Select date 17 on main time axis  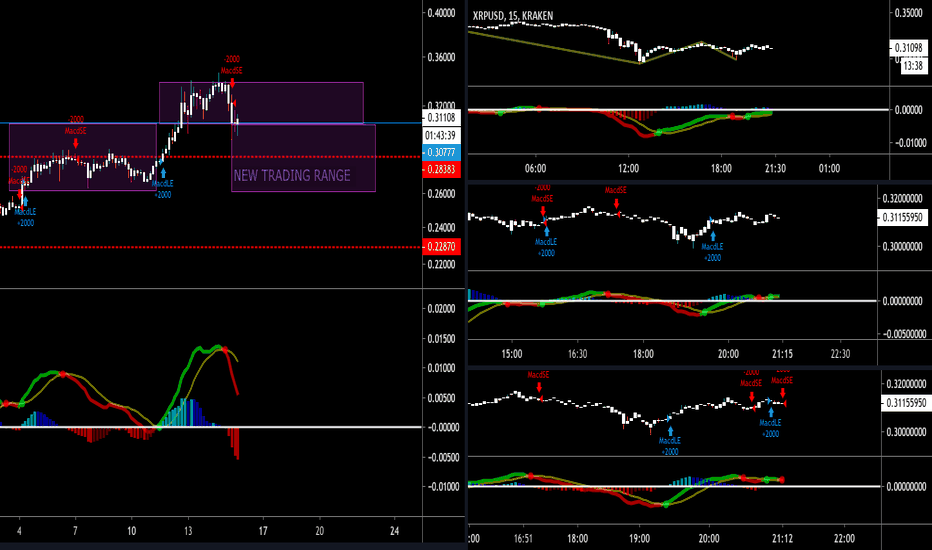click(263, 530)
